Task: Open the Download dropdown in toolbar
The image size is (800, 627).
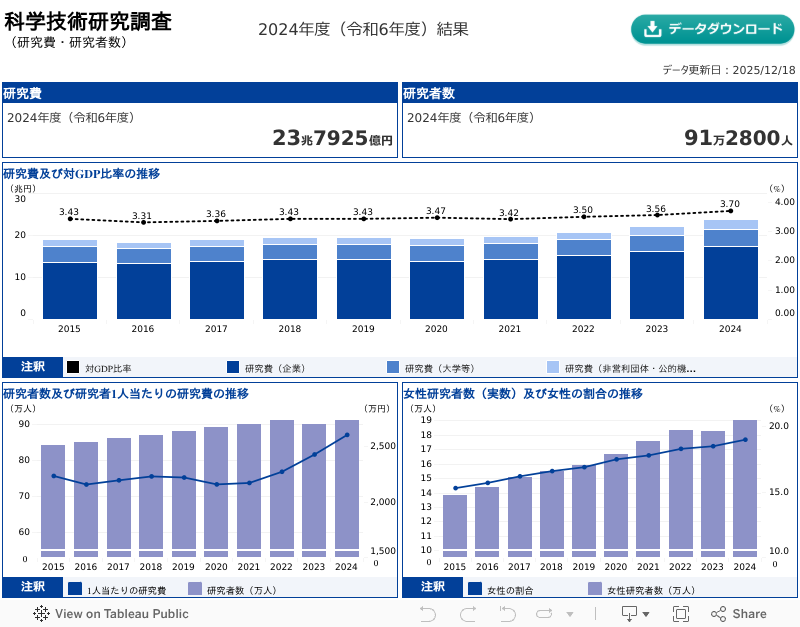Action: tap(635, 614)
